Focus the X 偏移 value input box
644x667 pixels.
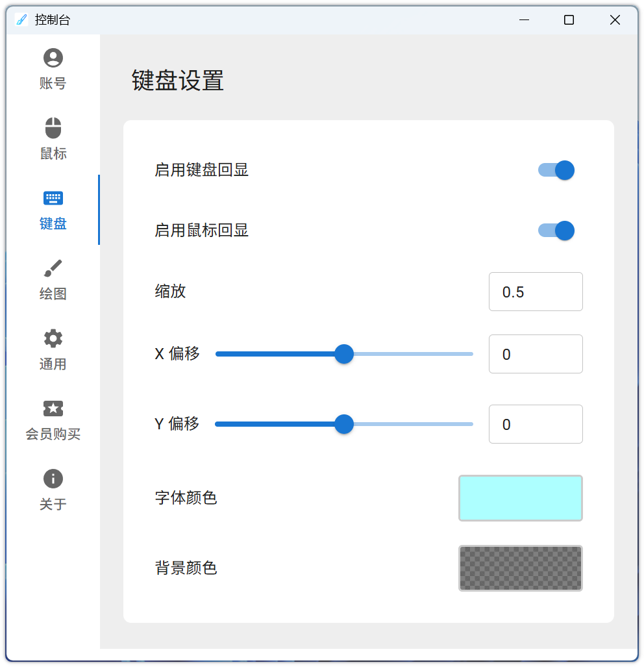click(x=536, y=354)
